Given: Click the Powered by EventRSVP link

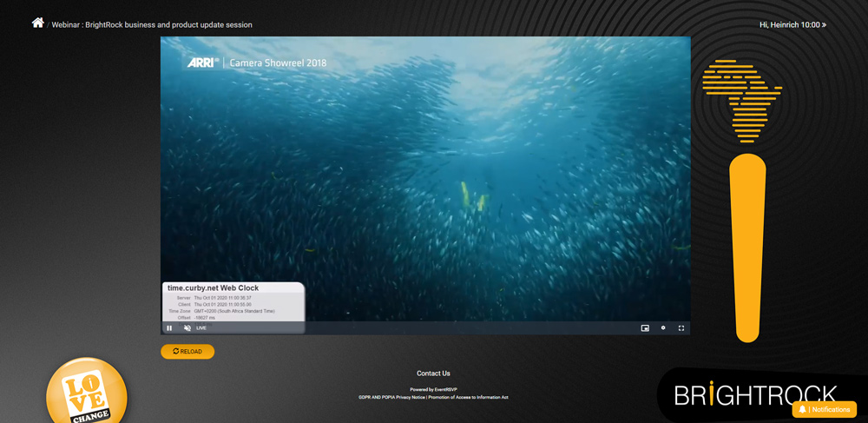Looking at the screenshot, I should 433,389.
